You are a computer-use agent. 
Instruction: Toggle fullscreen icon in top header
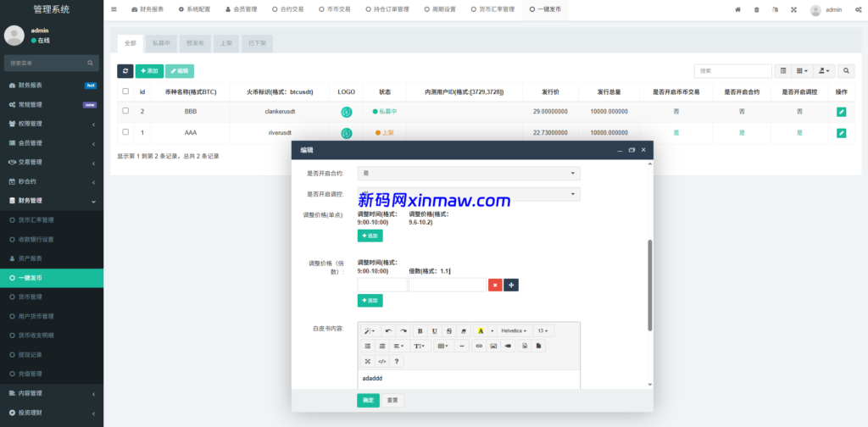click(x=793, y=9)
